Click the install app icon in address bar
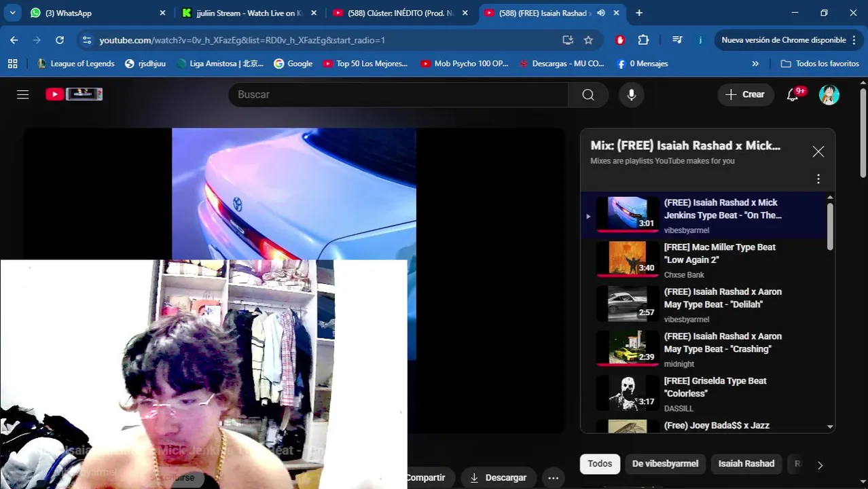This screenshot has width=868, height=489. tap(568, 40)
